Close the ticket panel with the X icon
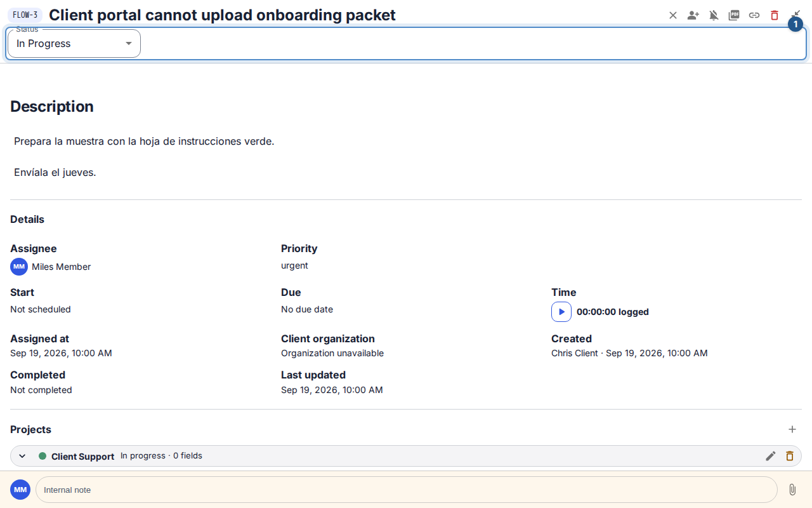 point(673,15)
